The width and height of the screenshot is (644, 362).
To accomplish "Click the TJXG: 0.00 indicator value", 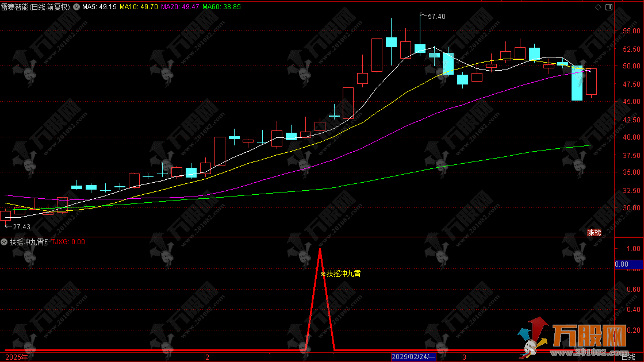I will click(68, 242).
